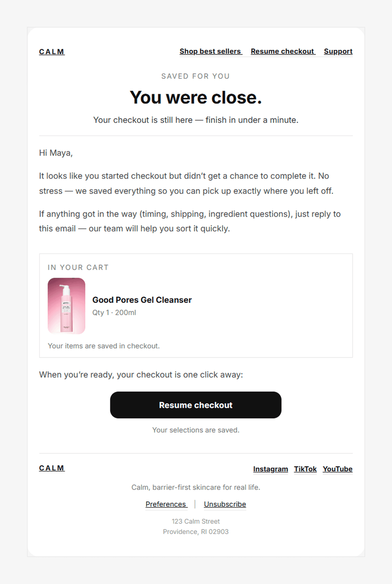Visit the Instagram link

270,469
